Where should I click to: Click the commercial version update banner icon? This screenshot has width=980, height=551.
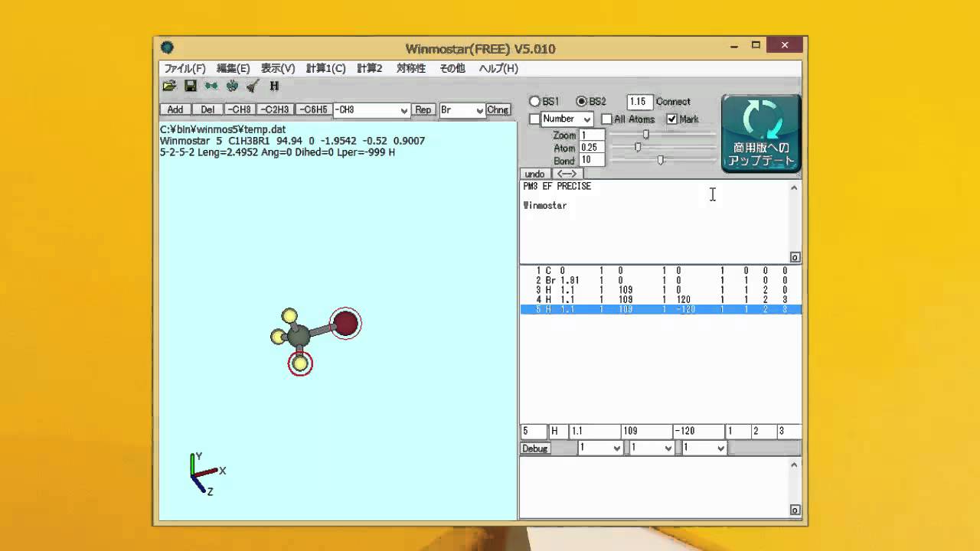pos(761,134)
